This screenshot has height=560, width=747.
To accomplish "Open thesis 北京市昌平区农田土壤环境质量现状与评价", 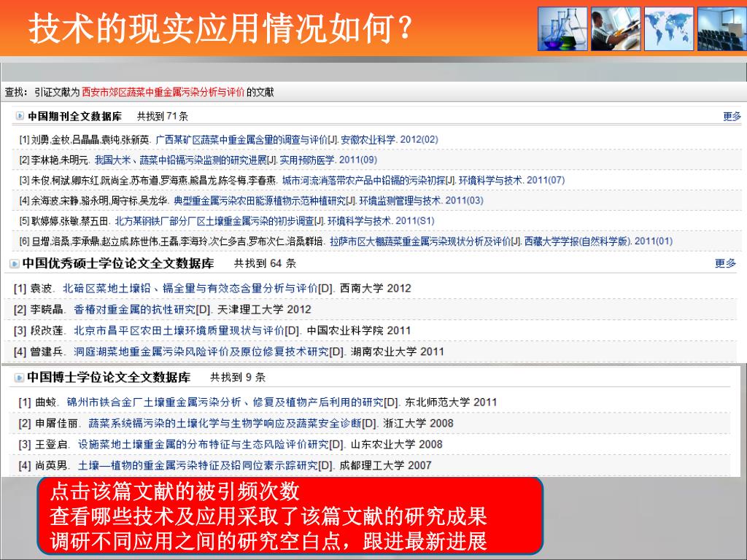I will click(179, 330).
